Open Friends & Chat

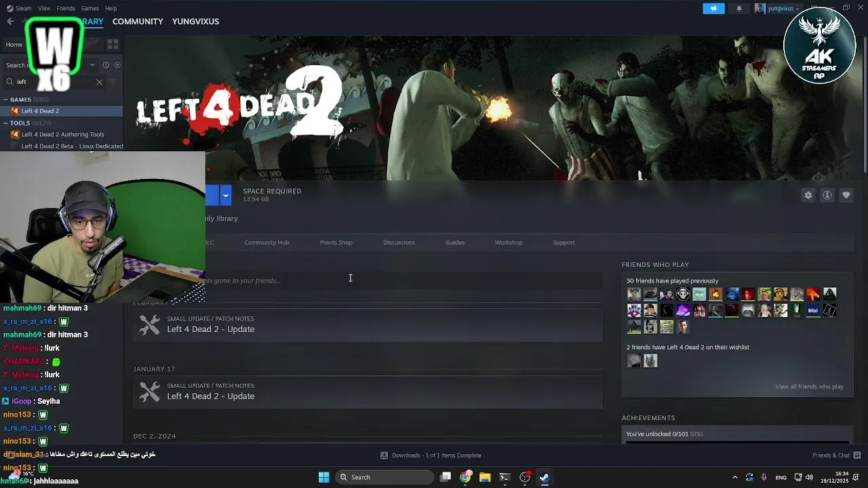(836, 455)
